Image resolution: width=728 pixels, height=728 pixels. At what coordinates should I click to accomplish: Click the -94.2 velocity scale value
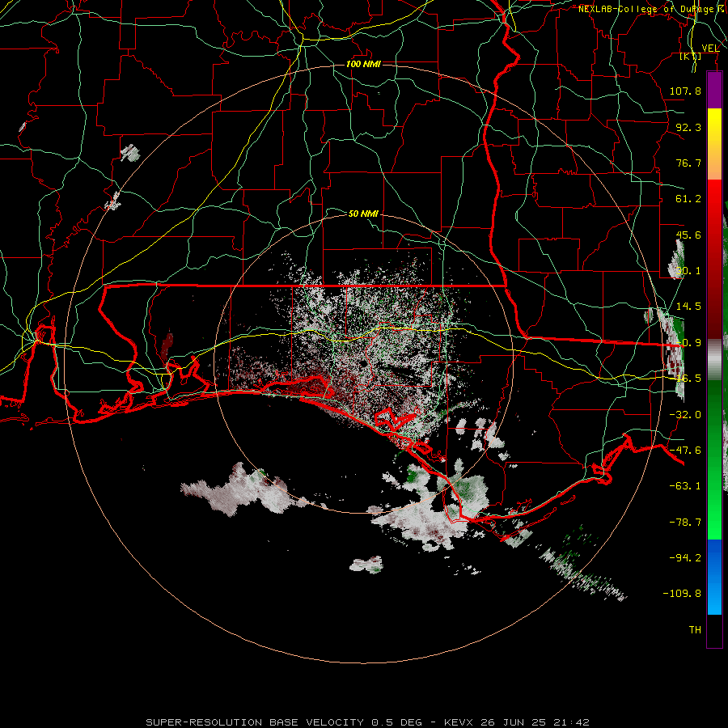point(685,558)
